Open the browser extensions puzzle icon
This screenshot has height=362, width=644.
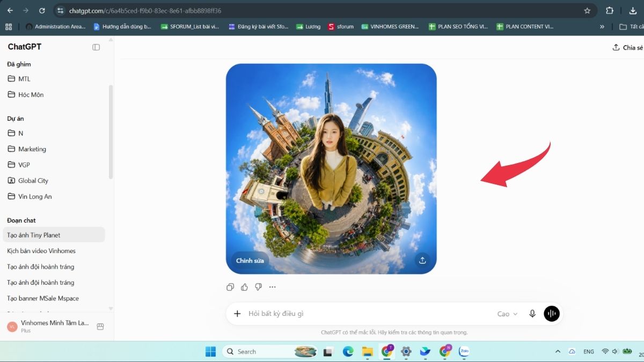coord(610,10)
